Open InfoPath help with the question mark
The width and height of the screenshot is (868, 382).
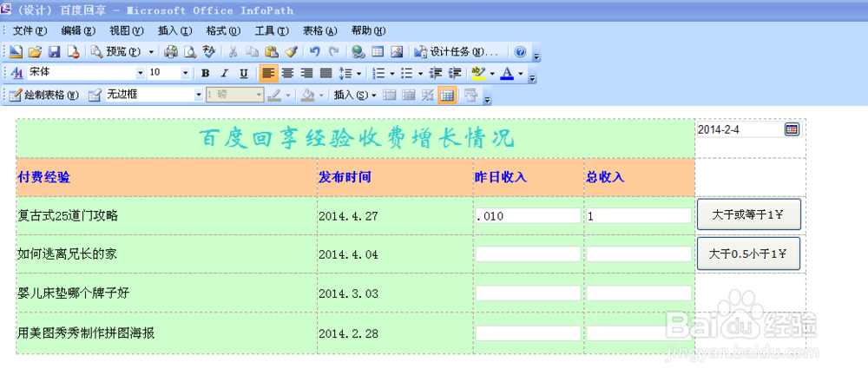tap(520, 52)
